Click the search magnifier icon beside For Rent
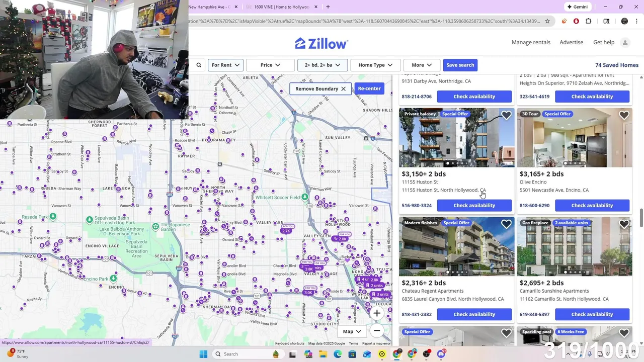This screenshot has width=644, height=362. 199,65
